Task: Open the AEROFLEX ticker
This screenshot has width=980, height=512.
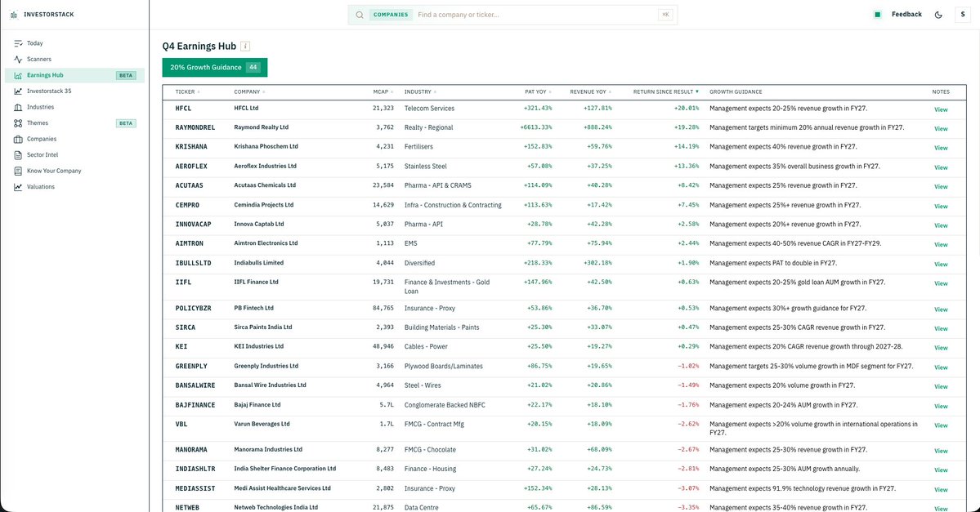Action: (x=191, y=166)
